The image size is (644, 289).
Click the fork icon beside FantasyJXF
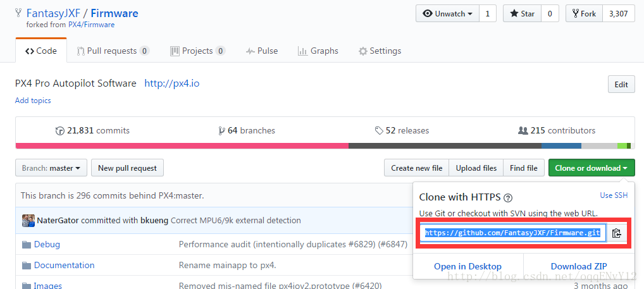(x=18, y=13)
